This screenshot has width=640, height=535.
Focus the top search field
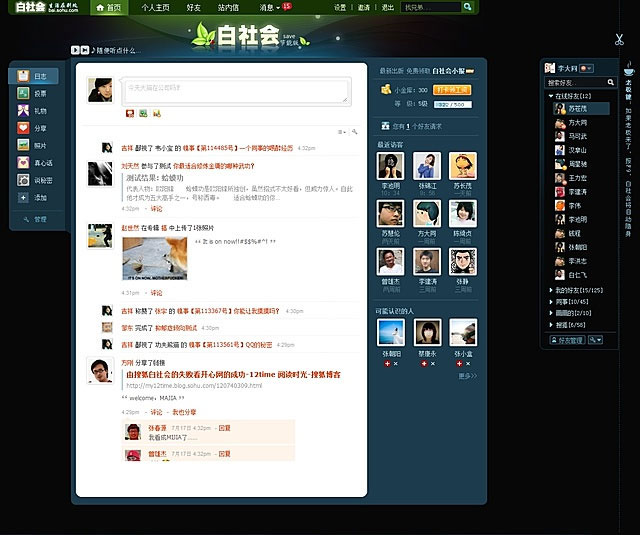coord(431,7)
